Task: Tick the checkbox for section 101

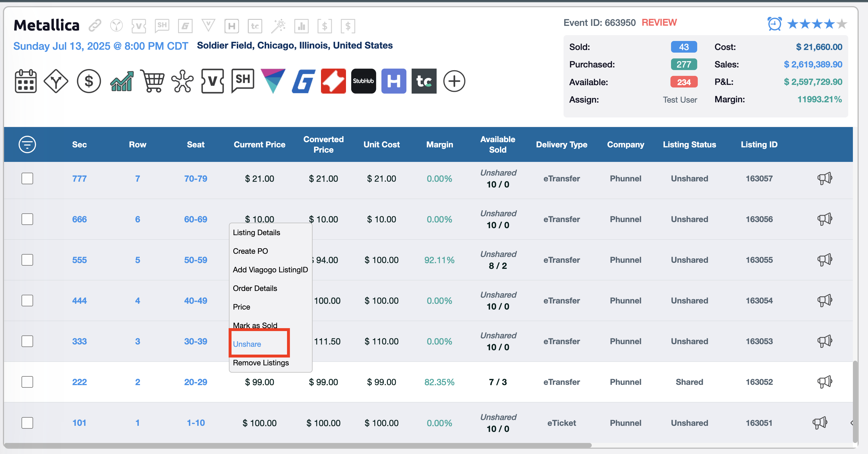Action: [27, 423]
